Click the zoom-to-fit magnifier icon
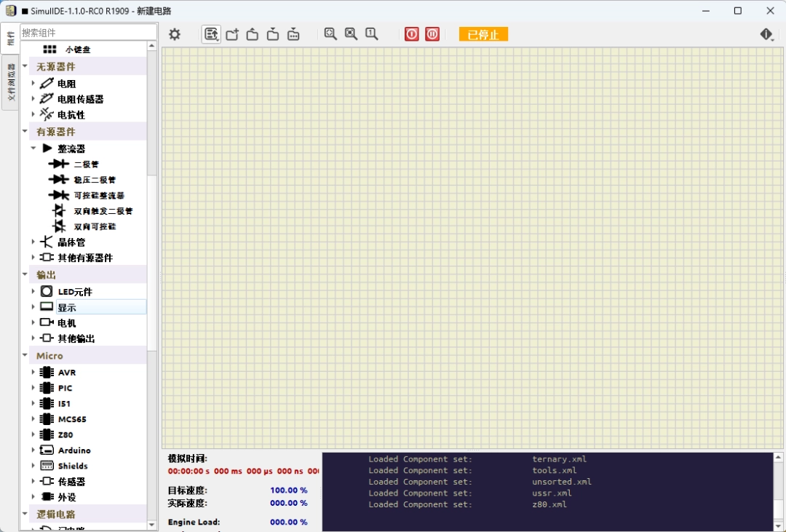The width and height of the screenshot is (786, 532). pyautogui.click(x=330, y=33)
